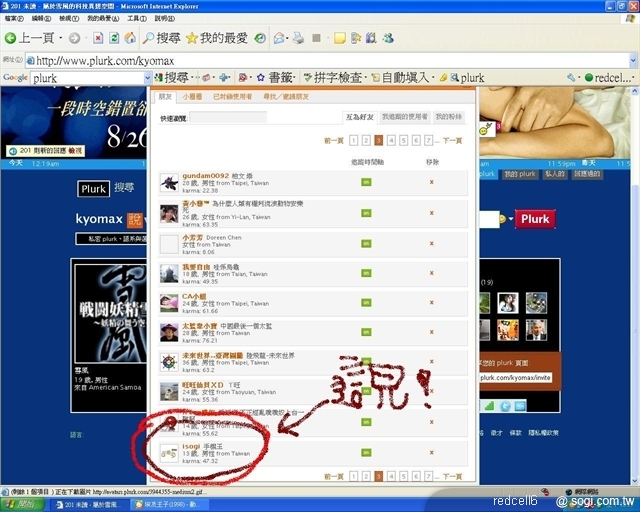Screen dimensions: 640x512
Task: Click the IE Back arrow button
Action: (x=12, y=38)
